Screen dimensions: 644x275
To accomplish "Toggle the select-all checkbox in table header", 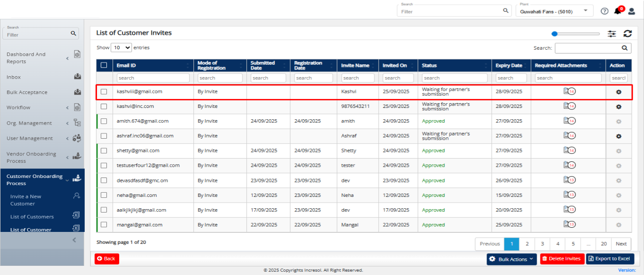I will click(x=104, y=65).
